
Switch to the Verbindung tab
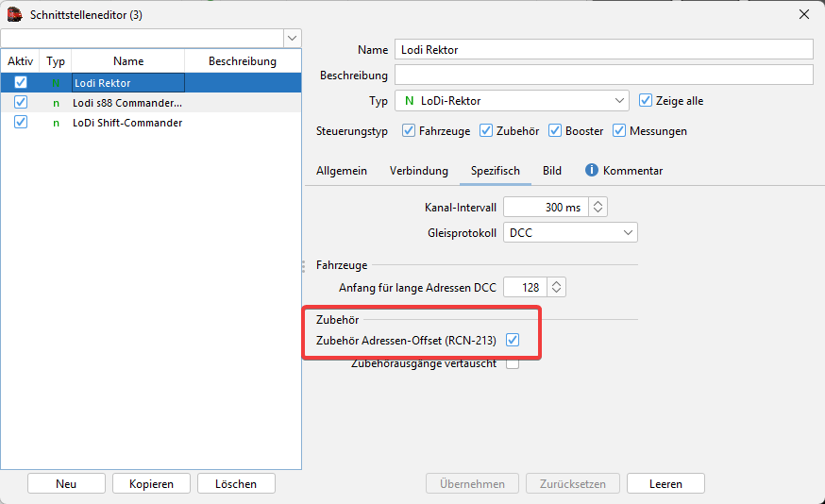coord(419,171)
